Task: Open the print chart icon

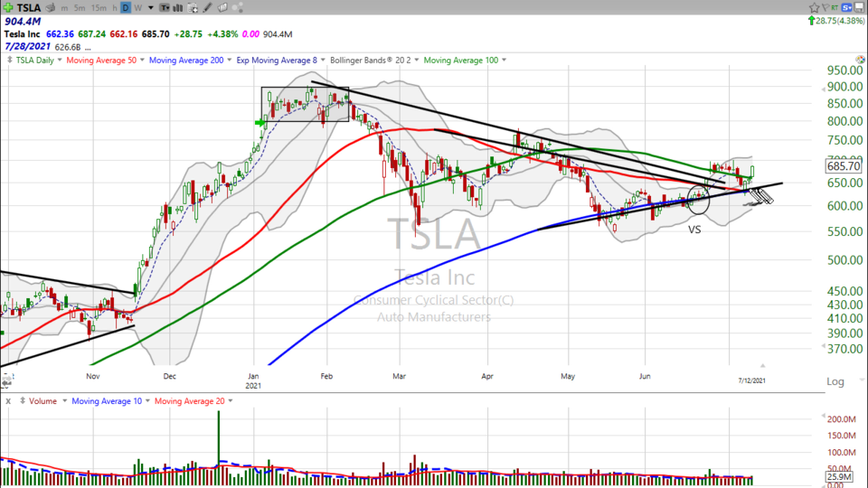Action: (51, 8)
